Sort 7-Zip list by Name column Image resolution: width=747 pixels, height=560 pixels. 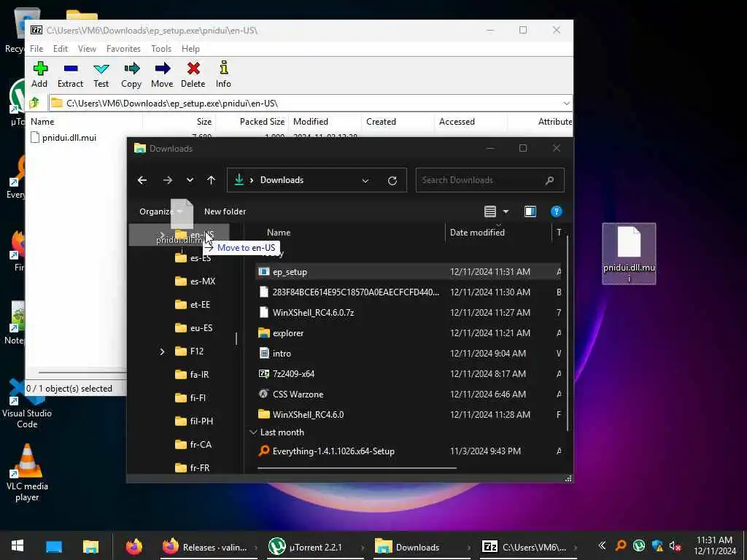pyautogui.click(x=42, y=122)
